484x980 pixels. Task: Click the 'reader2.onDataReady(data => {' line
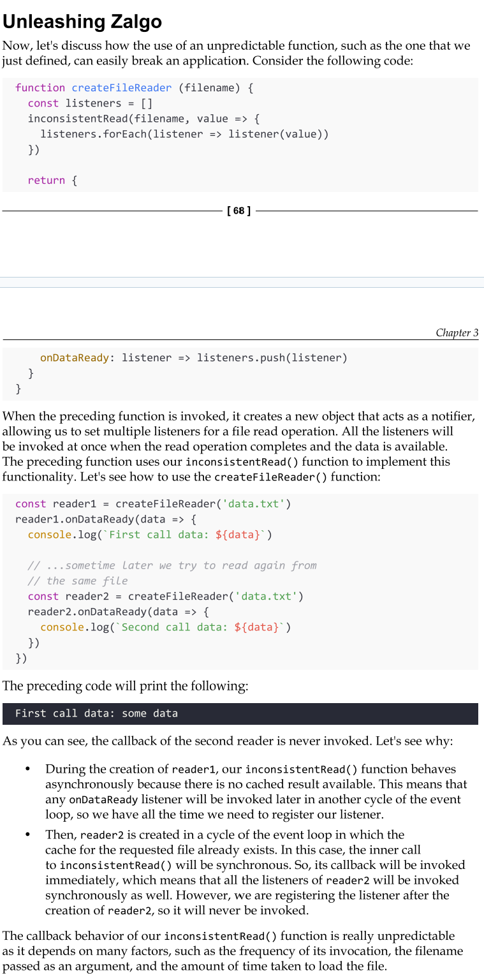click(x=119, y=612)
